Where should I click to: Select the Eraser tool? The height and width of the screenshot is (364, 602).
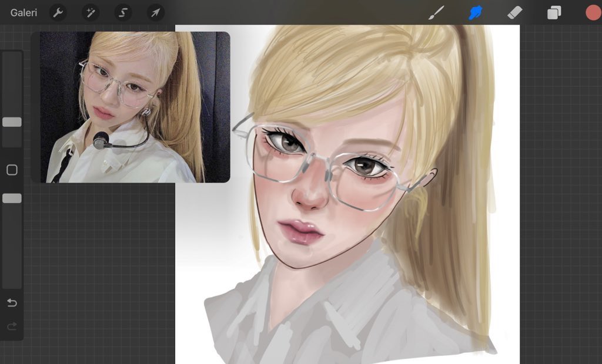click(x=515, y=13)
